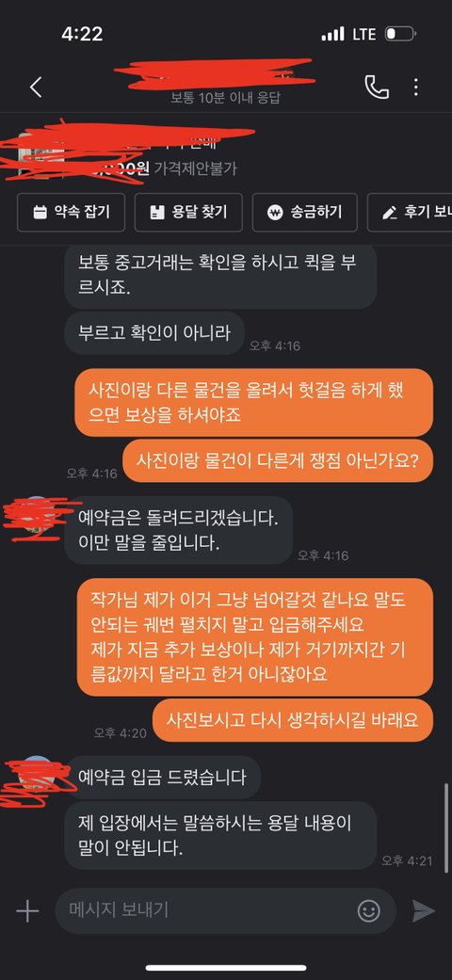
Task: Tap the 후기 보내기 button
Action: pyautogui.click(x=410, y=213)
